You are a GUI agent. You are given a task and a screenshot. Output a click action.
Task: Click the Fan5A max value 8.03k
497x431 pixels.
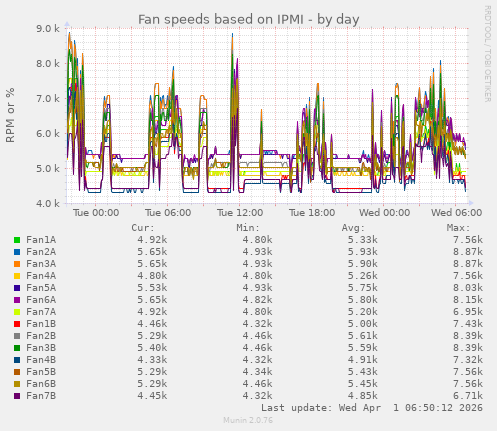click(468, 288)
